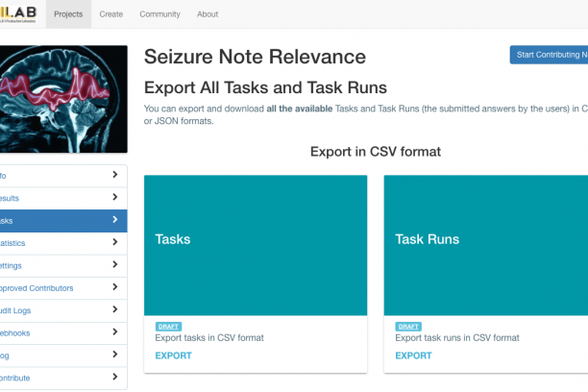Open the Create navigation item
Image resolution: width=588 pixels, height=392 pixels.
(x=111, y=14)
